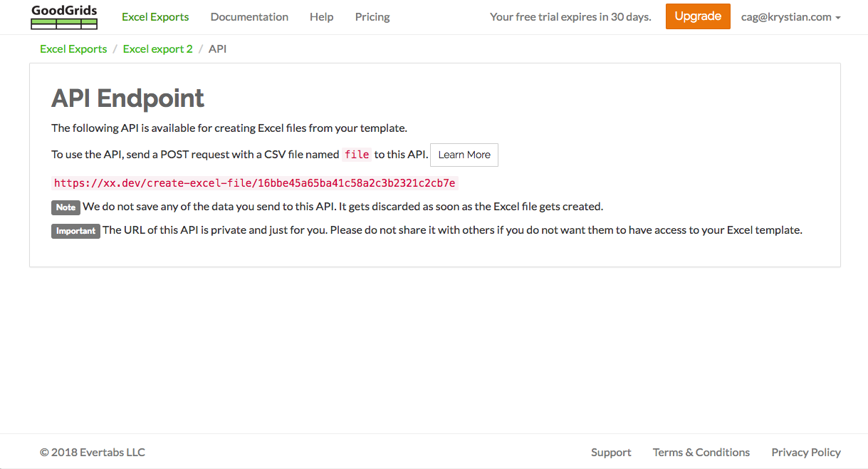This screenshot has width=868, height=469.
Task: Click the Note badge
Action: click(x=66, y=207)
